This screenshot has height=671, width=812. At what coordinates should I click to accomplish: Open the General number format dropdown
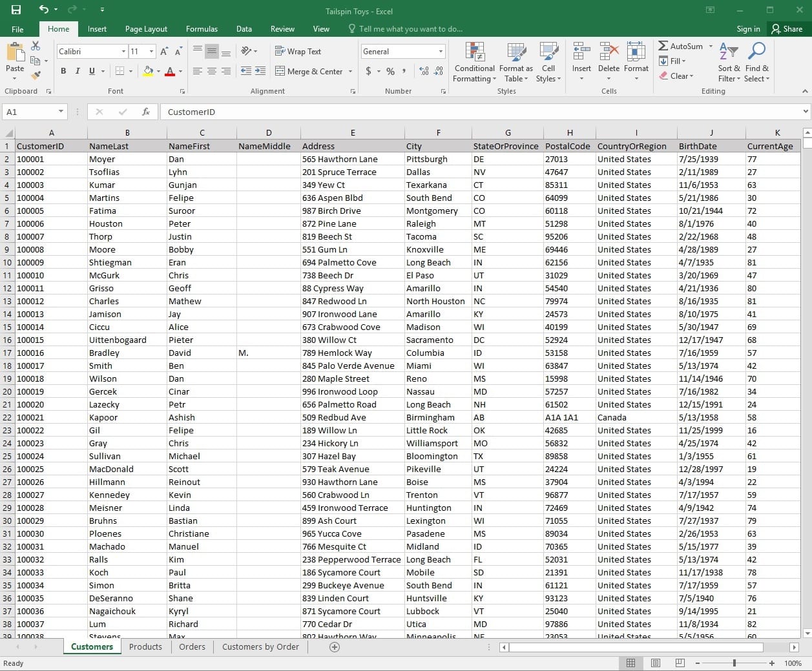(441, 51)
